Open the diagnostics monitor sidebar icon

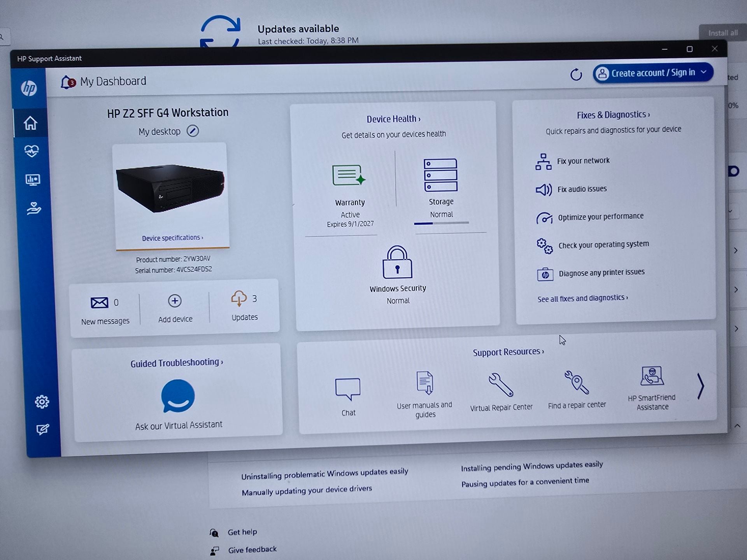tap(33, 180)
